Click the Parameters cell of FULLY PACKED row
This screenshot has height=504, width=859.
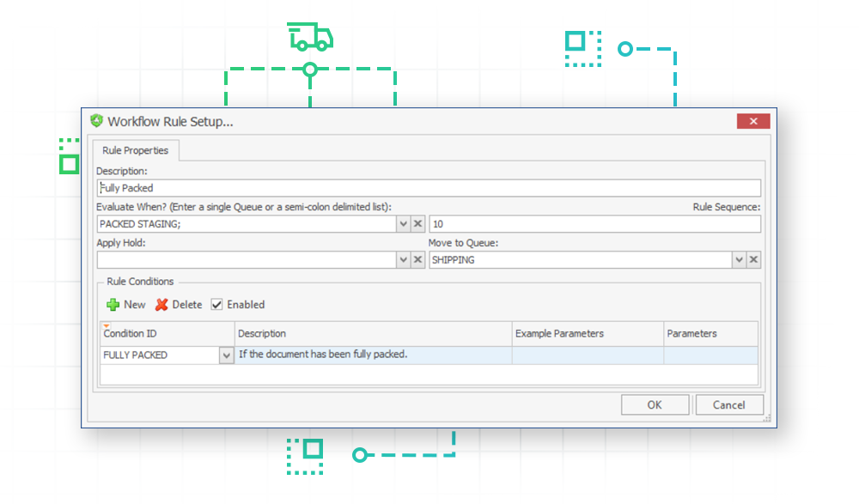(710, 355)
